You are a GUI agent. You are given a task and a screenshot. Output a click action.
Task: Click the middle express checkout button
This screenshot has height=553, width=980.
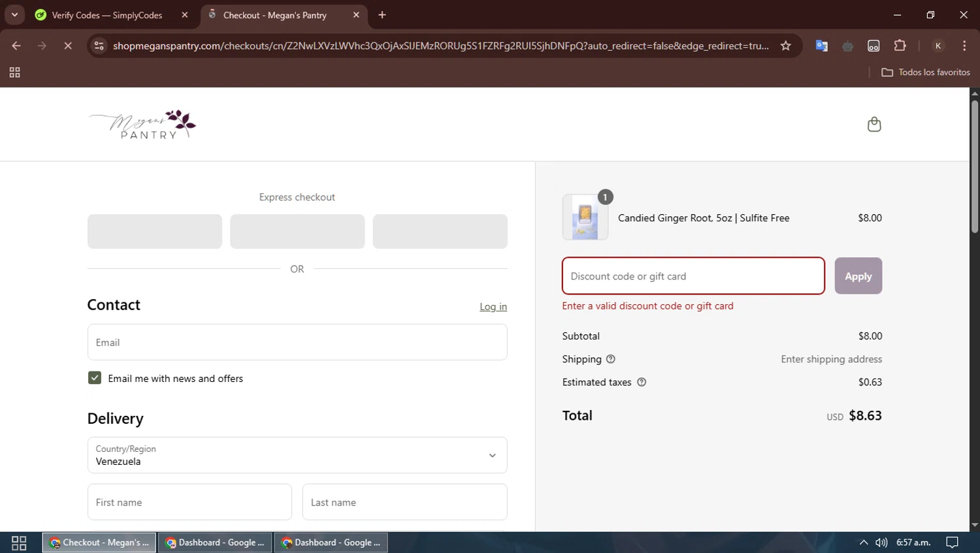click(x=297, y=231)
